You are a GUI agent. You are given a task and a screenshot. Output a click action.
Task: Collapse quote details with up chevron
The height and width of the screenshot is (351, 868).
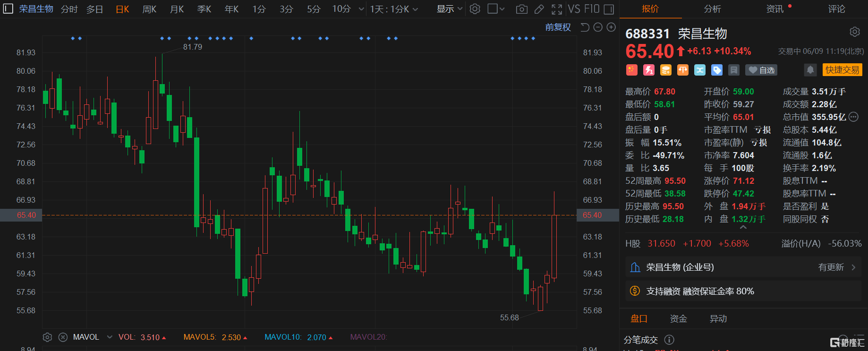pyautogui.click(x=743, y=228)
